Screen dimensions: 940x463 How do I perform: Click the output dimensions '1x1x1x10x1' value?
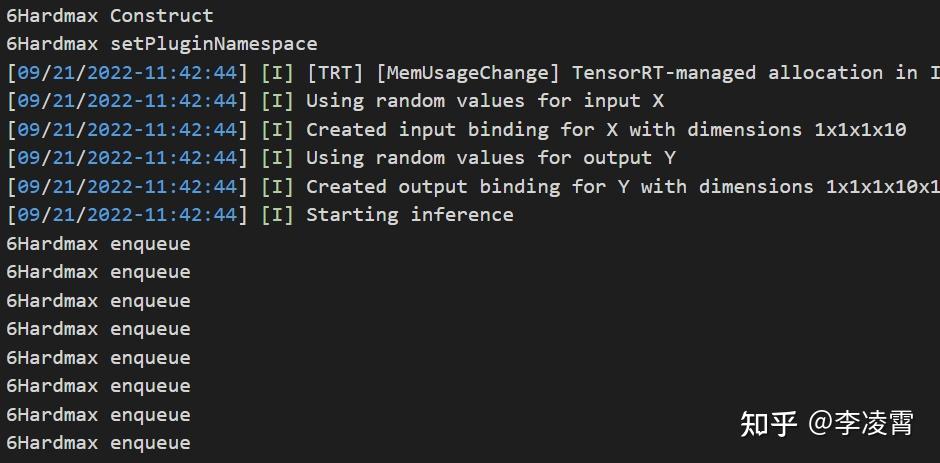coord(882,187)
